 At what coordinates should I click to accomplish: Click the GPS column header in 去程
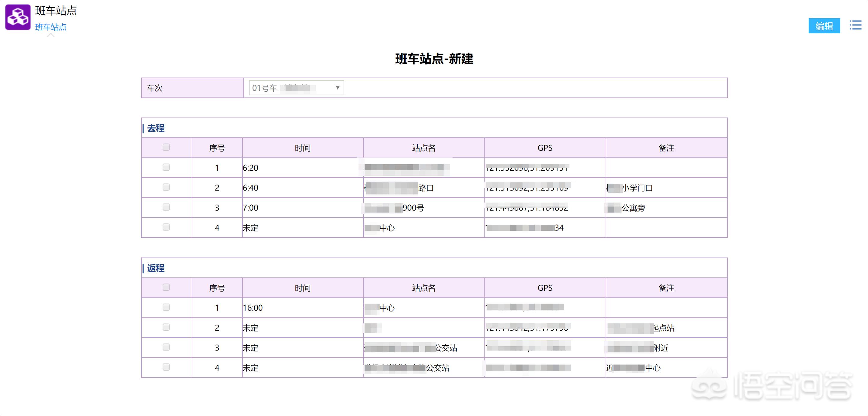click(545, 148)
